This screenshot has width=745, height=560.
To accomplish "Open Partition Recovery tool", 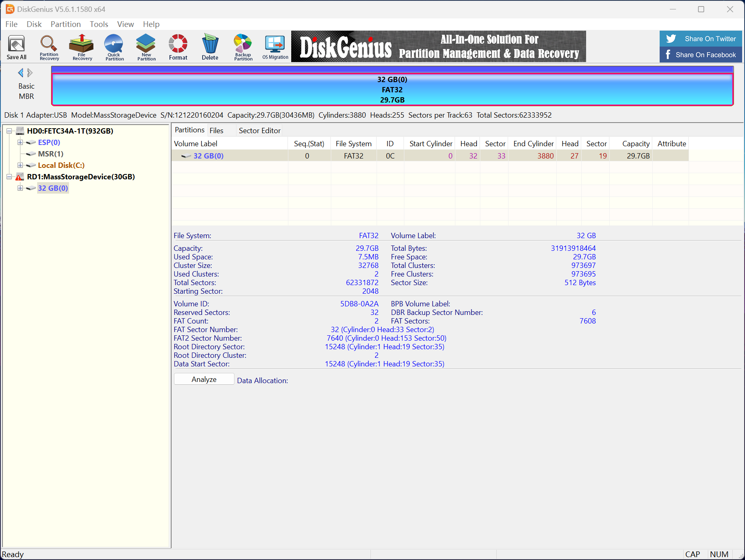I will click(x=49, y=47).
